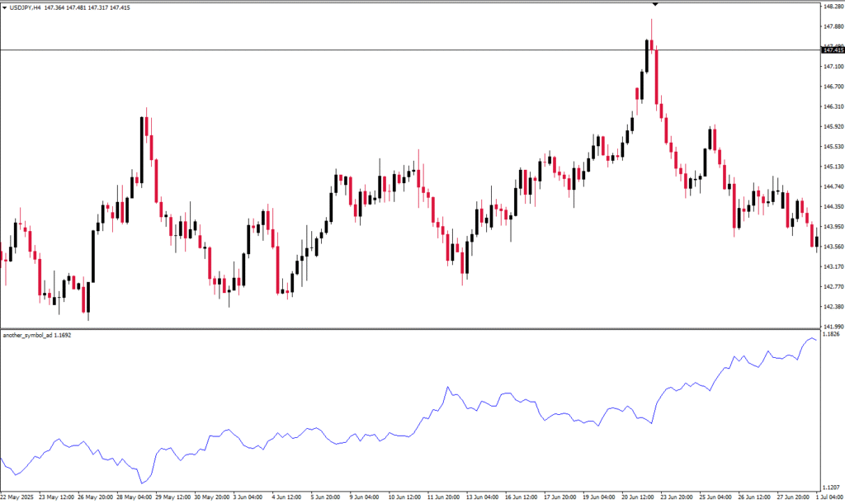The image size is (845, 504).
Task: Click the 1.1826 indicator scale label
Action: coord(833,334)
